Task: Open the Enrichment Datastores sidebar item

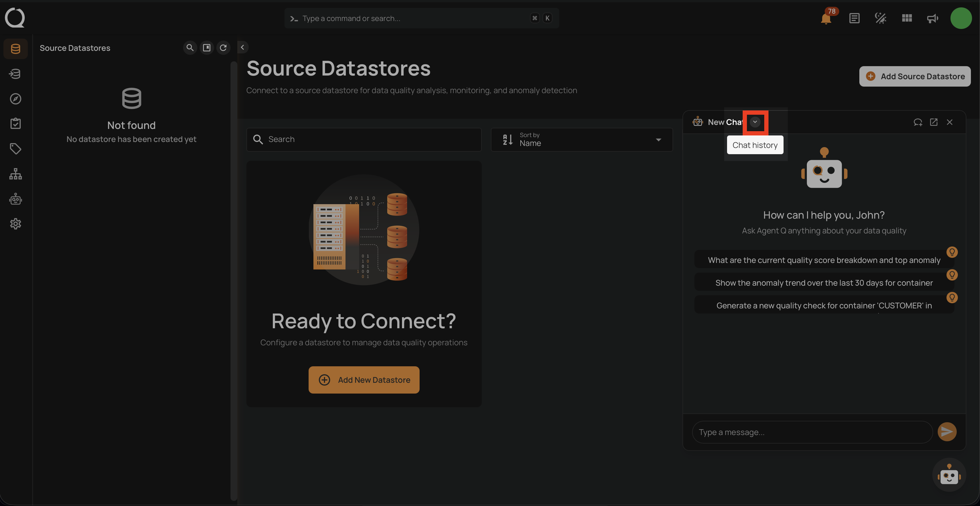Action: point(16,74)
